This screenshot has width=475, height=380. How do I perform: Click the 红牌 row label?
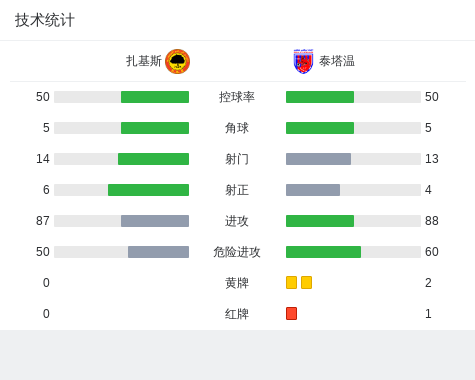(237, 314)
